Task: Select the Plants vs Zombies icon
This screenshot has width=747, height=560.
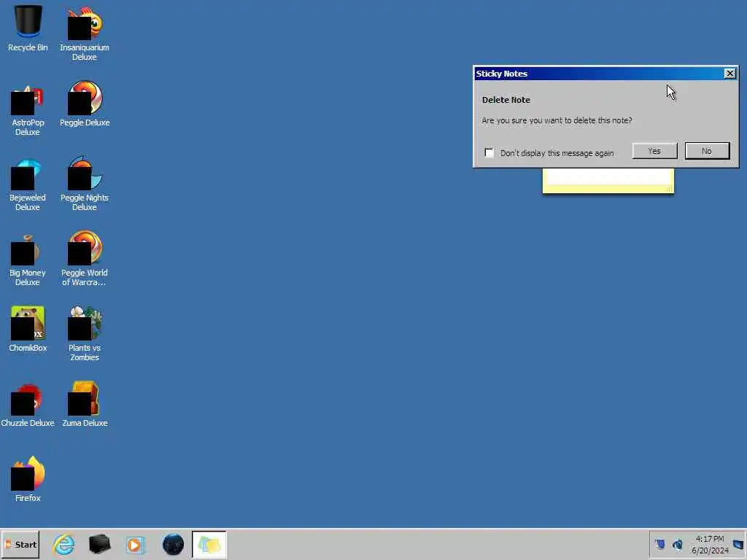Action: click(85, 333)
